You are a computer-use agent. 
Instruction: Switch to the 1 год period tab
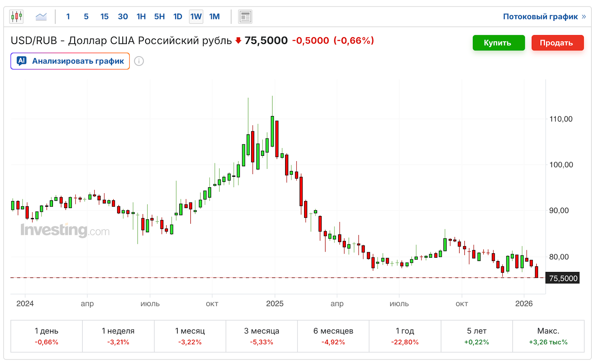[x=405, y=336]
